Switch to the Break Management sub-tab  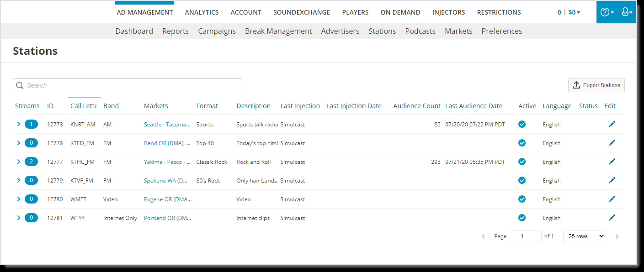pos(278,31)
